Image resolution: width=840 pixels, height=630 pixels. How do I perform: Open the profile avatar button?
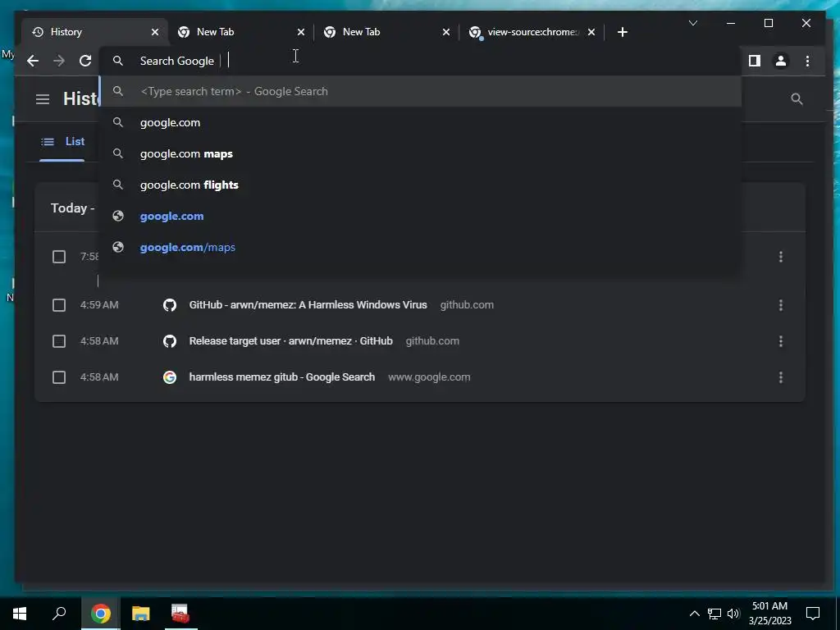click(x=781, y=61)
